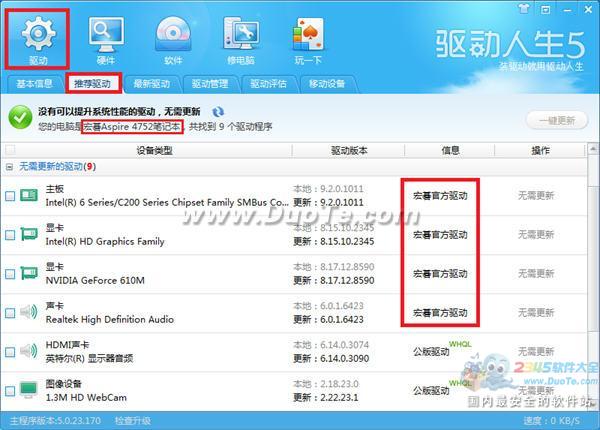The image size is (600, 430).
Task: Switch to the 移动设备 tab
Action: point(327,84)
